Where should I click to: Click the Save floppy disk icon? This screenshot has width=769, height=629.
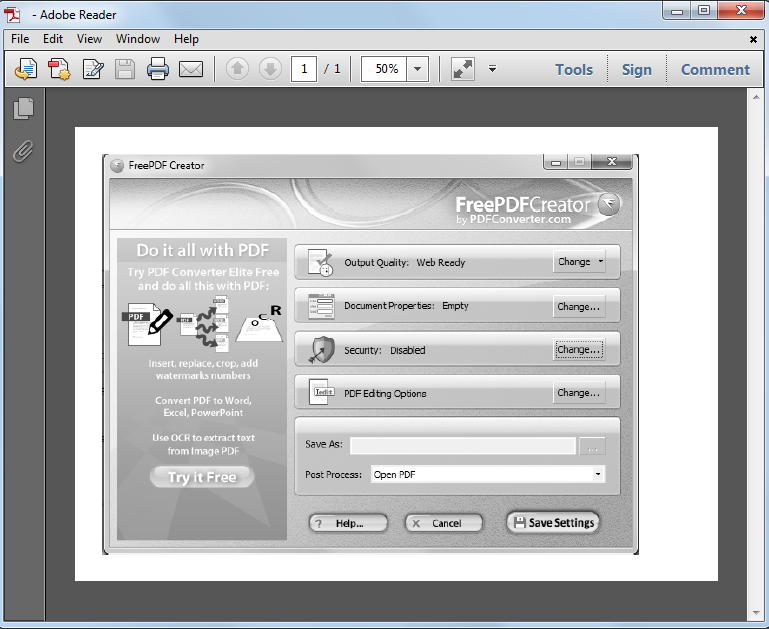coord(125,69)
